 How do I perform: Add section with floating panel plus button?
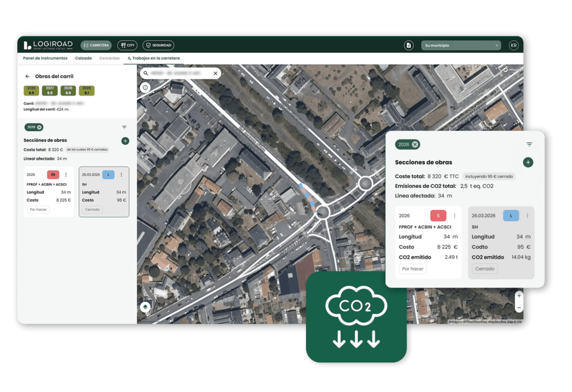(x=528, y=162)
